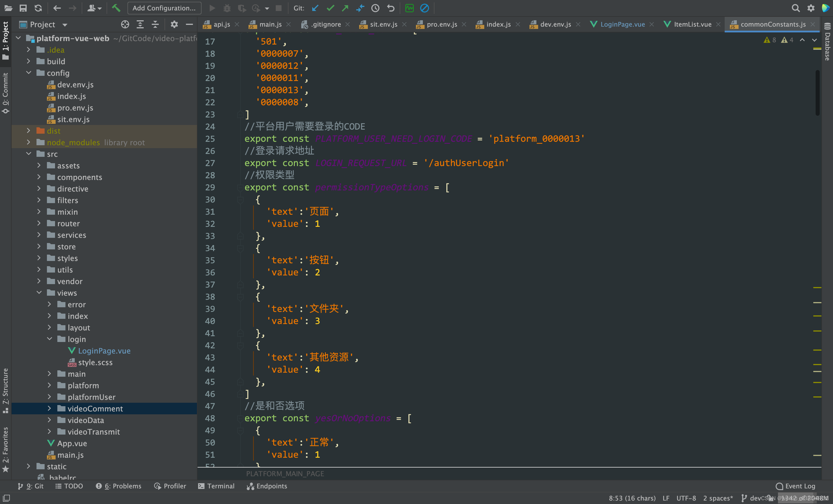Click the Git push arrow icon
Viewport: 833px width, 504px height.
point(345,8)
